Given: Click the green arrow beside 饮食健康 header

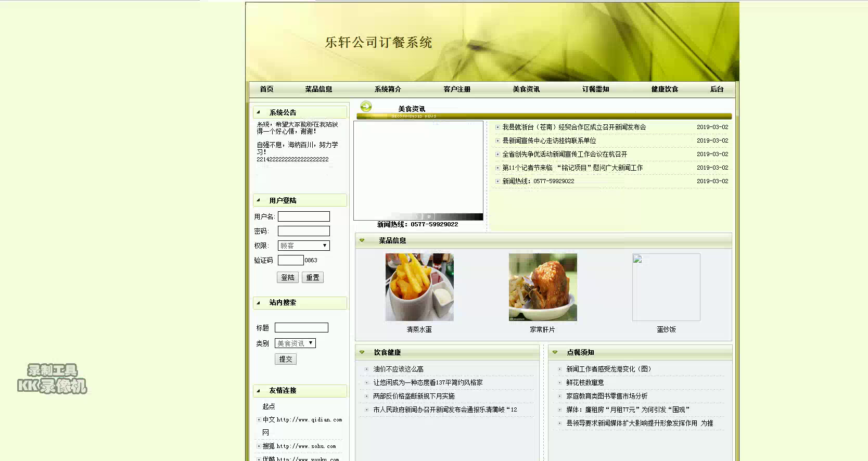Looking at the screenshot, I should [362, 352].
